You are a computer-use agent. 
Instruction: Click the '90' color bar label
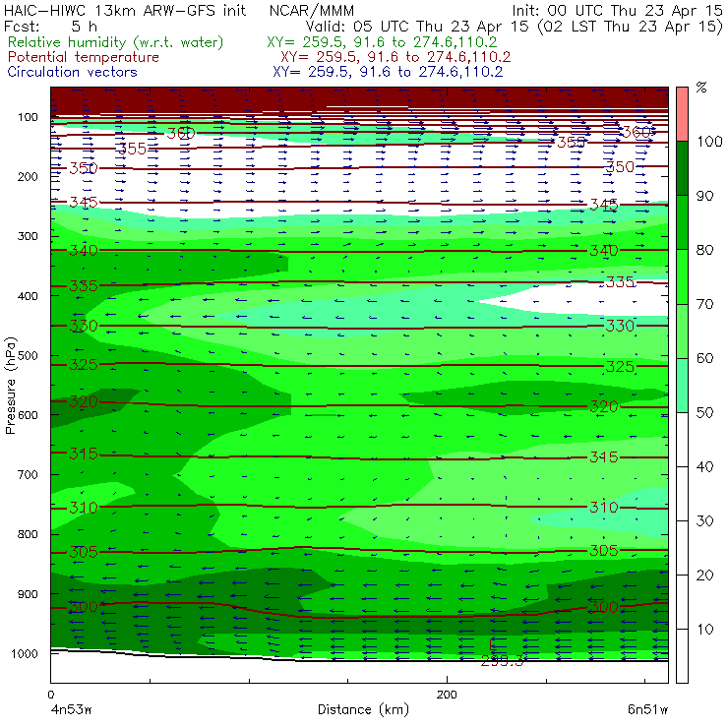click(704, 196)
